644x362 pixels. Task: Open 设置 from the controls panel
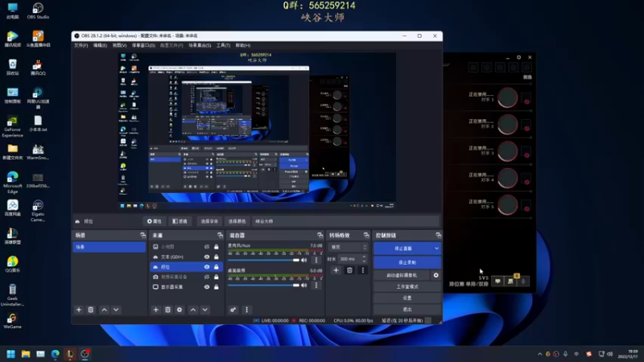(x=407, y=298)
